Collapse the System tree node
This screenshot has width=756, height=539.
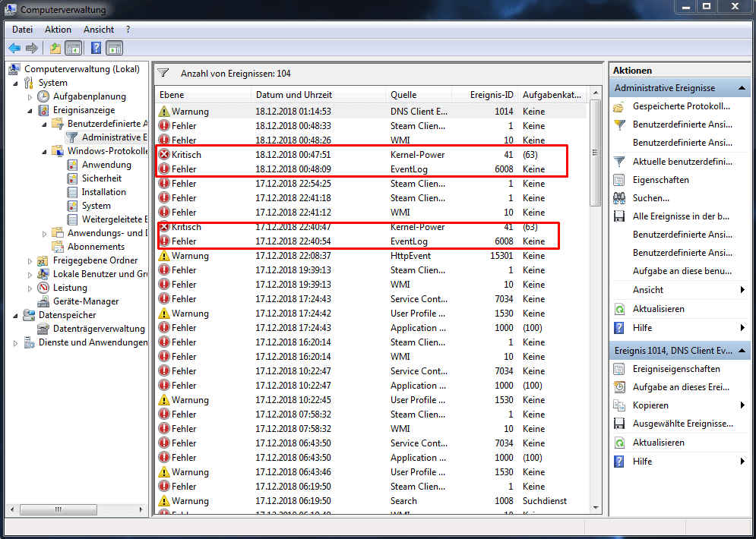point(15,84)
